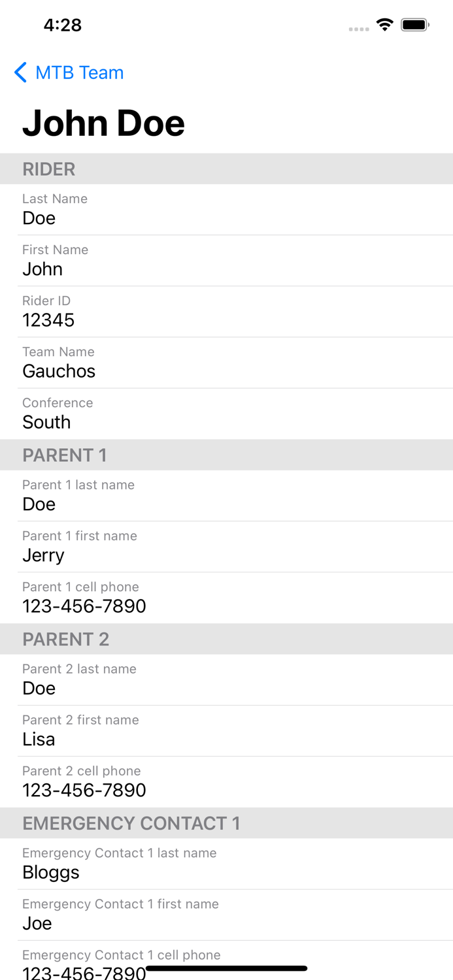Tap the battery indicator icon
This screenshot has width=453, height=980.
point(414,24)
